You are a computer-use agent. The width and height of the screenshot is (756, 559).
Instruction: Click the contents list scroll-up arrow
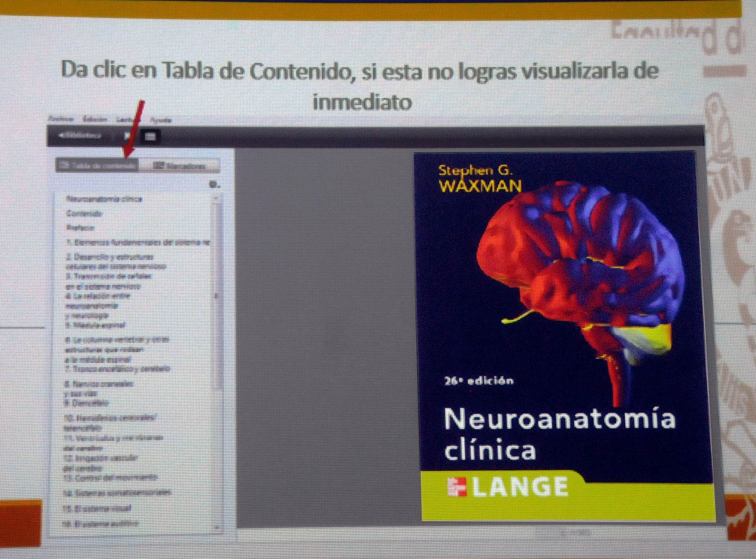click(x=217, y=198)
